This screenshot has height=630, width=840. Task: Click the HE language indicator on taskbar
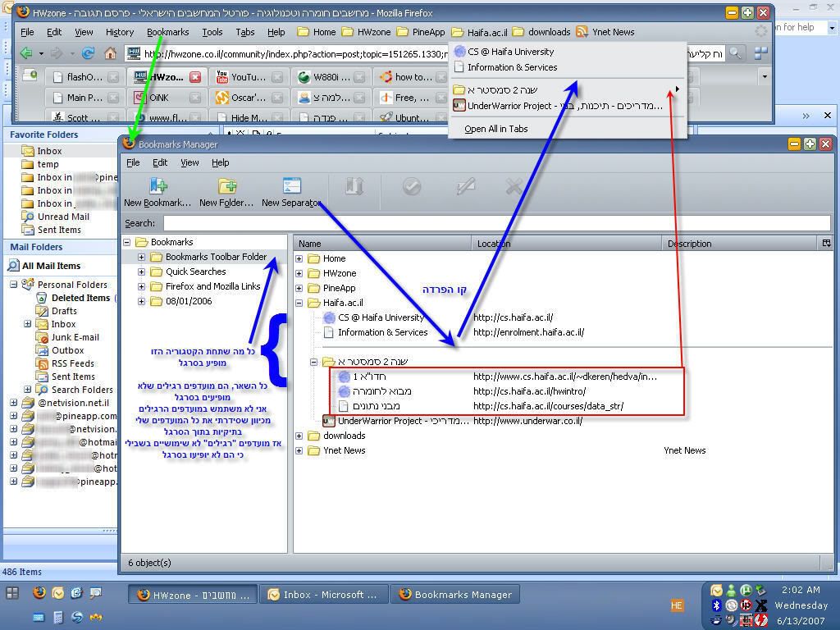click(677, 605)
